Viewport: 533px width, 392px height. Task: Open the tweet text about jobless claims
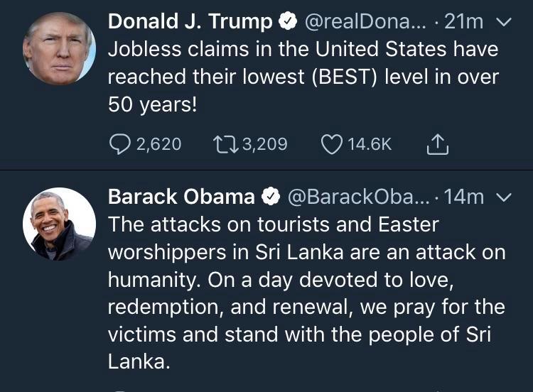point(303,77)
